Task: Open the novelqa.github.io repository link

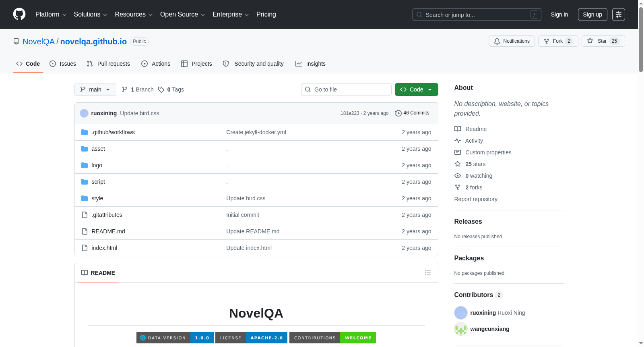Action: [x=93, y=42]
